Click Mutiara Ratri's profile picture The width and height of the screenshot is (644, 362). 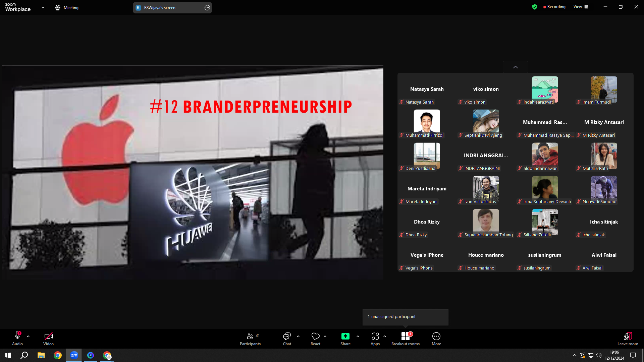[604, 156]
